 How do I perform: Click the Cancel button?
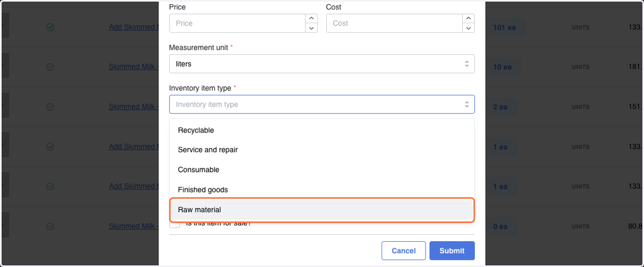pos(404,251)
